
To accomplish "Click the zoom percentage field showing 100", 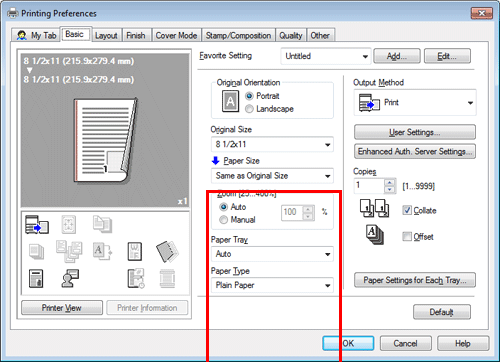I will [293, 213].
